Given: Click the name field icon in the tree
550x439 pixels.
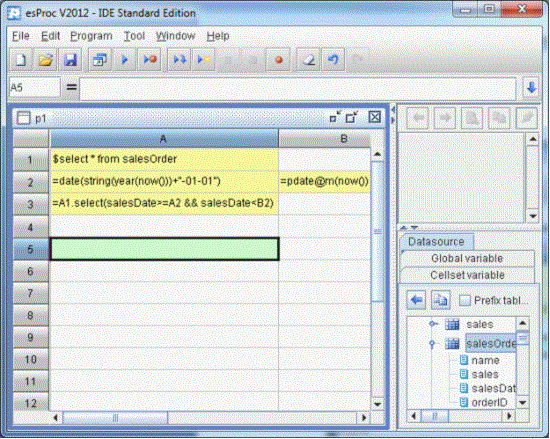Looking at the screenshot, I should click(x=464, y=360).
